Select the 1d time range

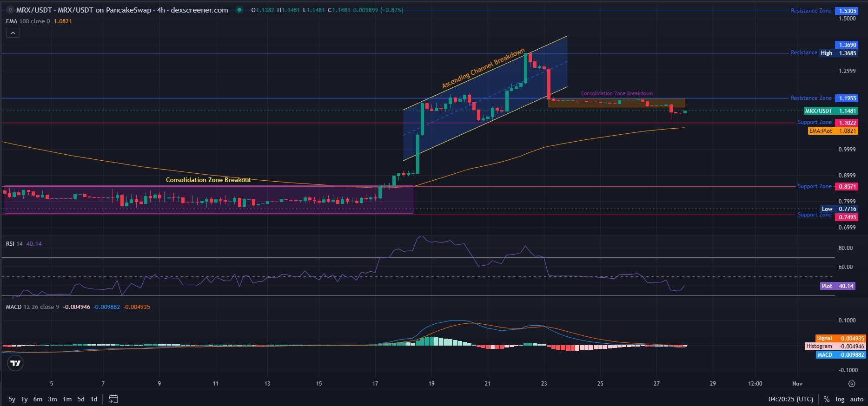point(94,399)
